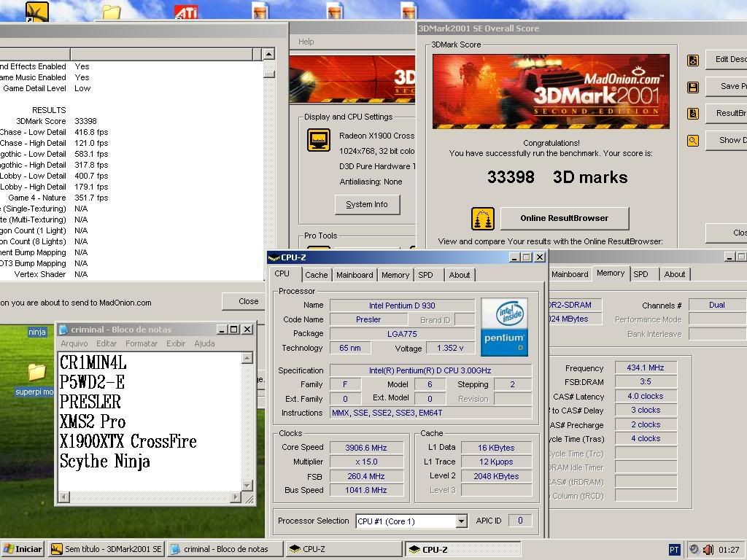Click Notepad horizontal scrollbar right arrow

[x=236, y=497]
